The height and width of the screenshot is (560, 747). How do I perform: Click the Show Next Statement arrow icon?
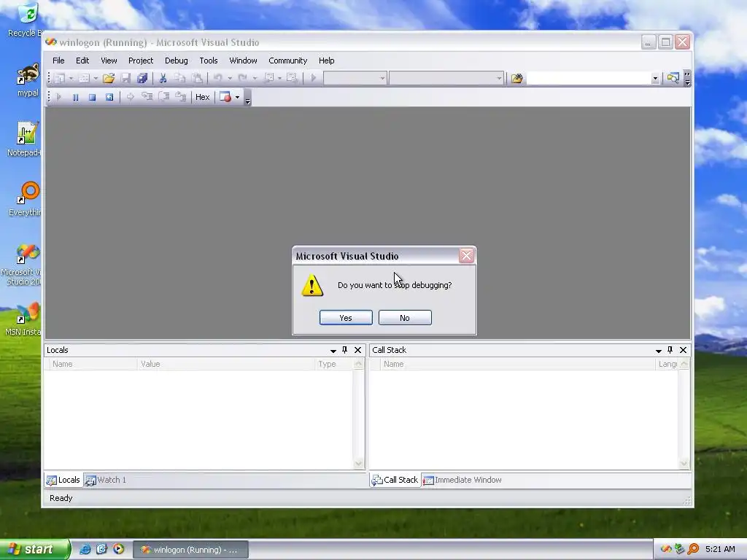click(130, 97)
